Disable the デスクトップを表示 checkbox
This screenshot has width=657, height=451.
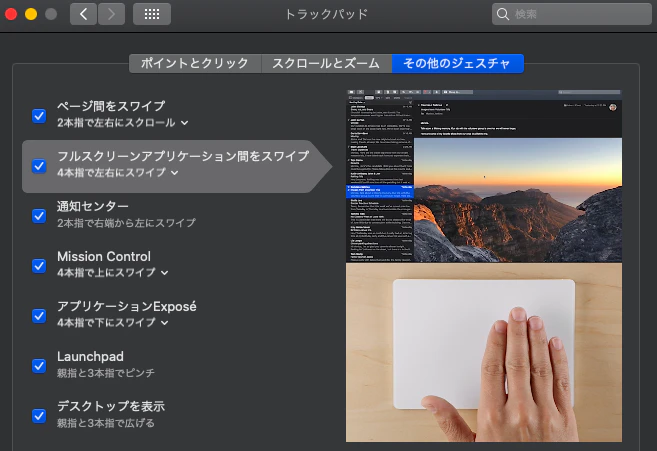(39, 416)
